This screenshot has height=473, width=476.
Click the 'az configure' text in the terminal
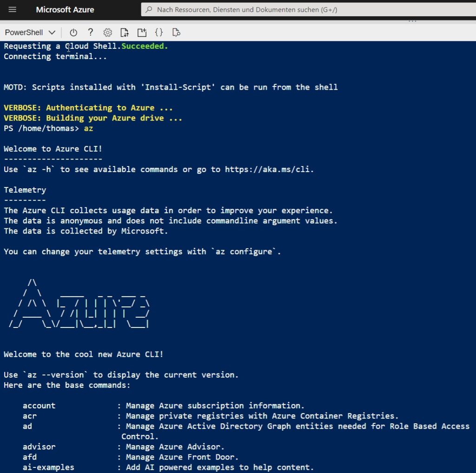pos(251,252)
